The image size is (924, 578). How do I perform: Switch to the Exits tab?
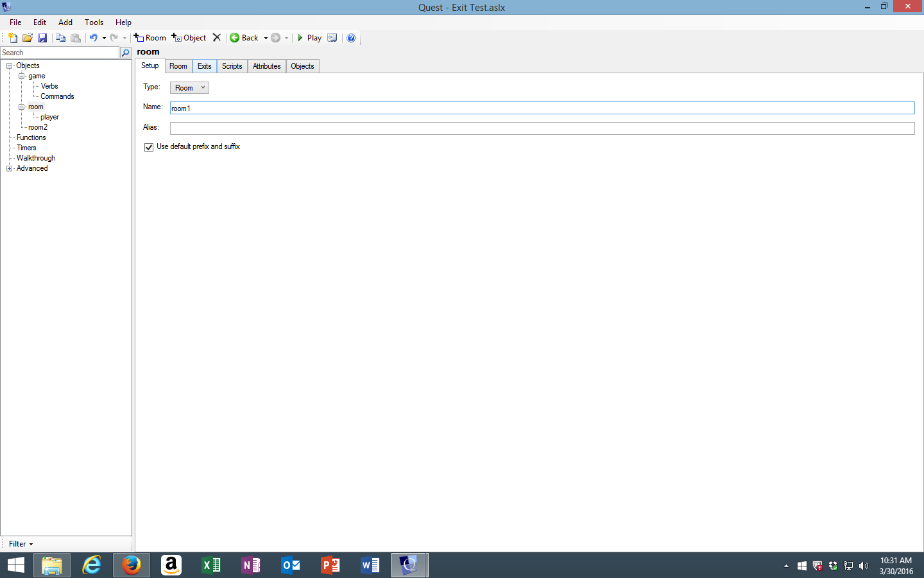204,66
